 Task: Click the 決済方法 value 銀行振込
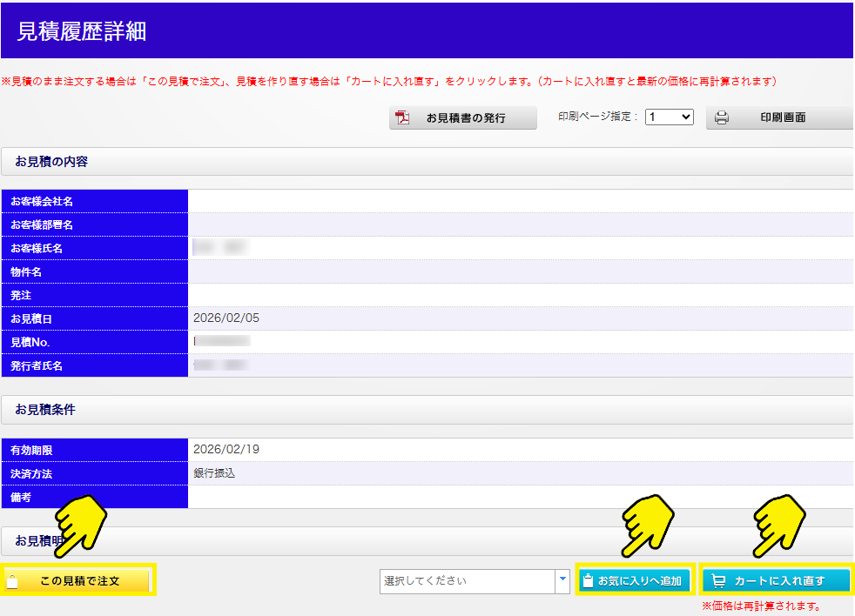214,473
